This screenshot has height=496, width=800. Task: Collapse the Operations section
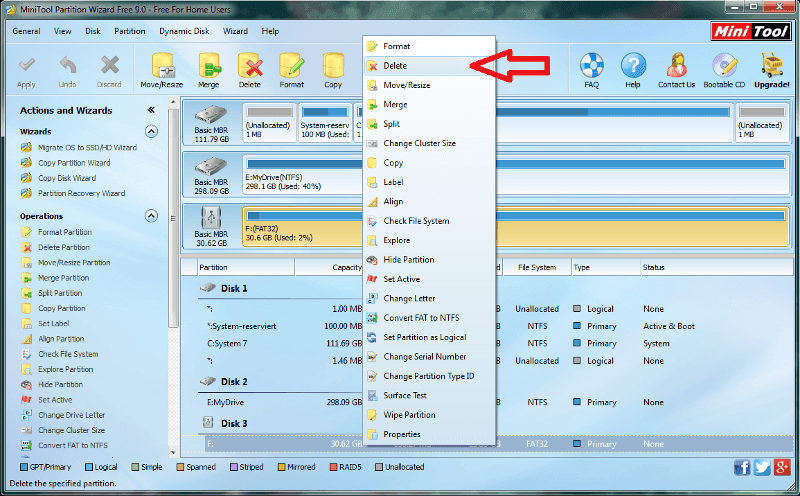151,216
